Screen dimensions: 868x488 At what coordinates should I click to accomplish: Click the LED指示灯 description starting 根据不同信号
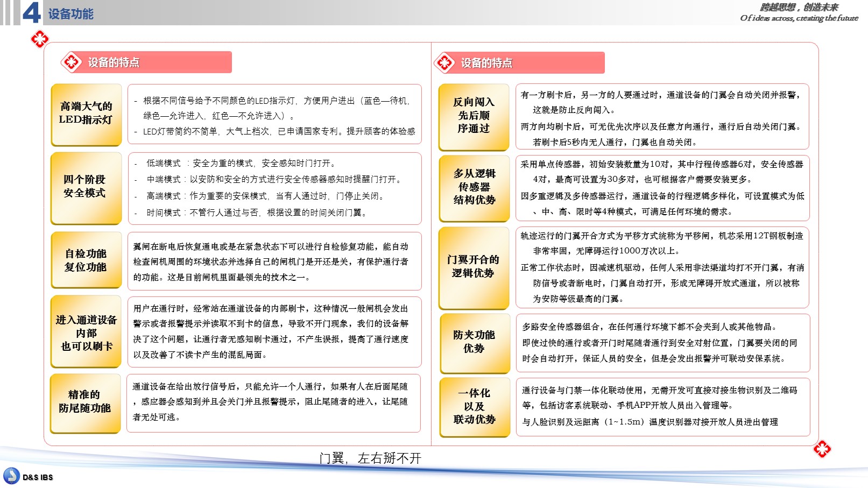[x=278, y=108]
